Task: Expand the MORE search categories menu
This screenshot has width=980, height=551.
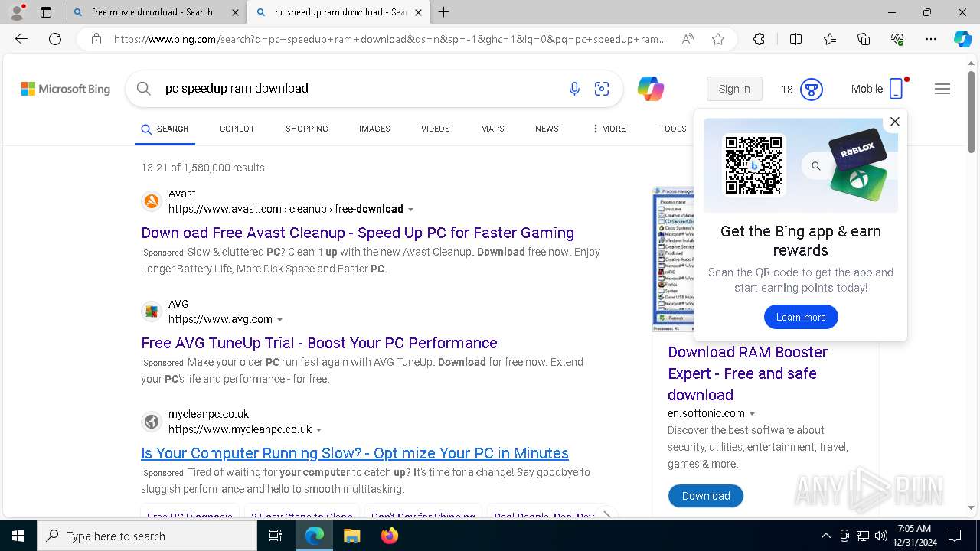Action: pyautogui.click(x=609, y=129)
